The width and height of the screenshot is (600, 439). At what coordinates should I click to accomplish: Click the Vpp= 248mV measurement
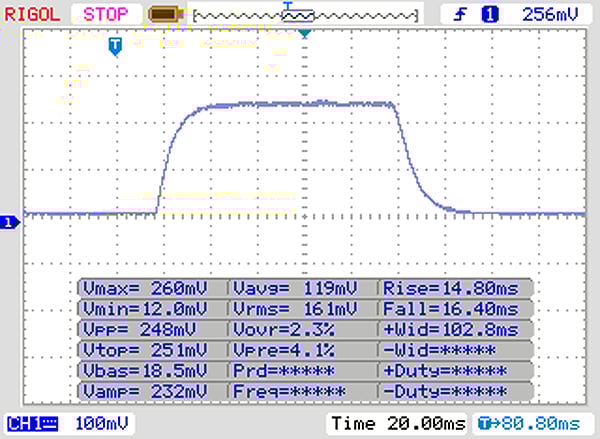(140, 329)
